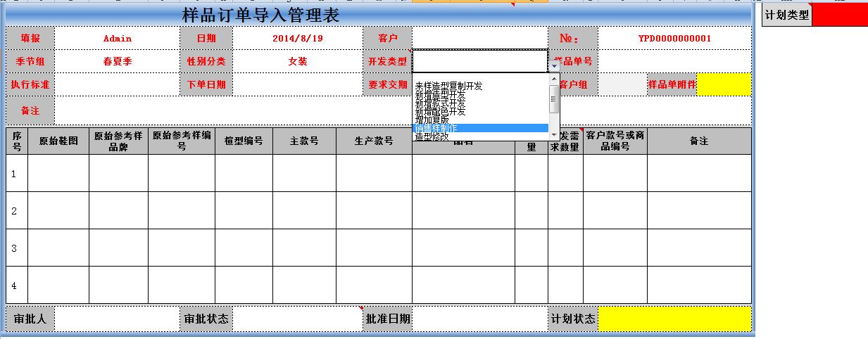Click the dropdown list scroll down arrow
This screenshot has width=868, height=339.
point(554,134)
